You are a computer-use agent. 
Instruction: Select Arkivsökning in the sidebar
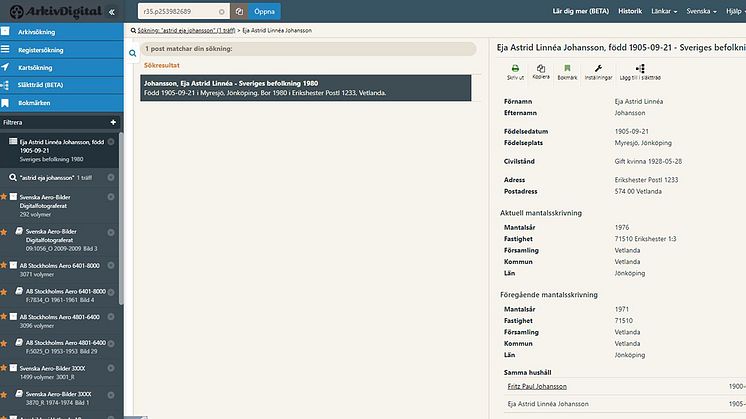[62, 32]
